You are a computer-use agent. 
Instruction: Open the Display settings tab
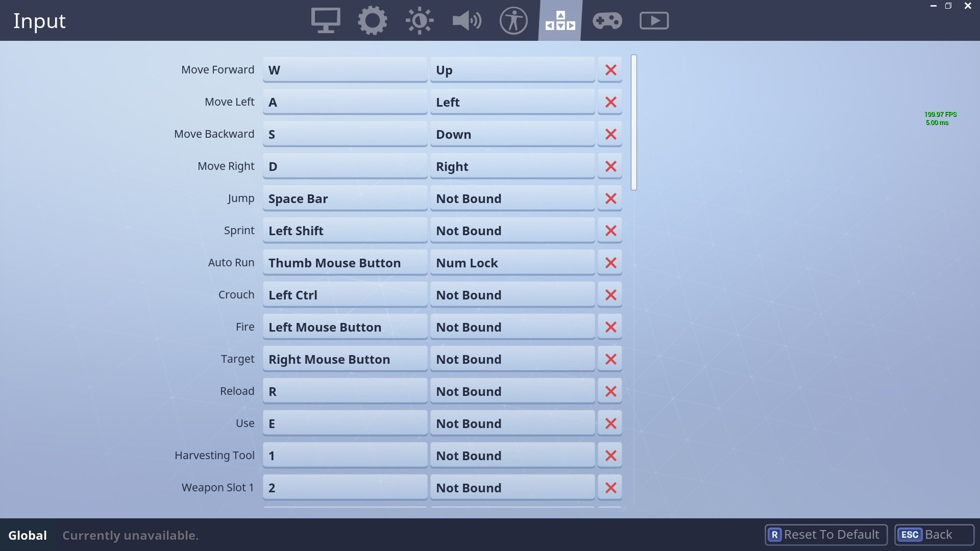pos(325,20)
